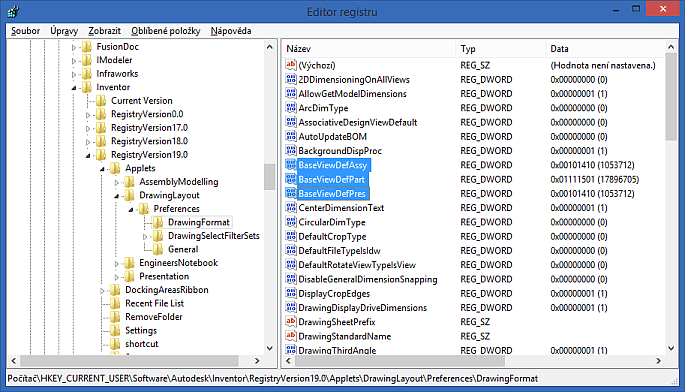Click the CenterDimensionText DWORD icon
Screen dimensions: 685x392
[x=291, y=208]
